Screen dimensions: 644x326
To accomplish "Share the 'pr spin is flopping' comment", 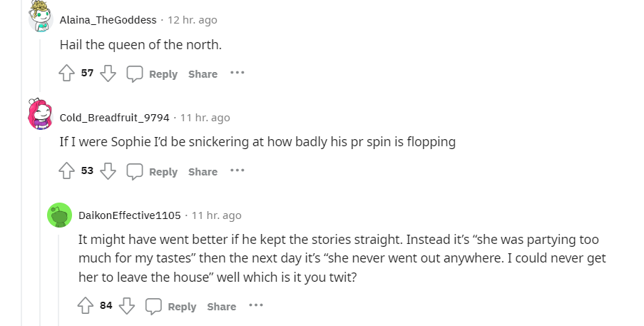I will tap(203, 172).
